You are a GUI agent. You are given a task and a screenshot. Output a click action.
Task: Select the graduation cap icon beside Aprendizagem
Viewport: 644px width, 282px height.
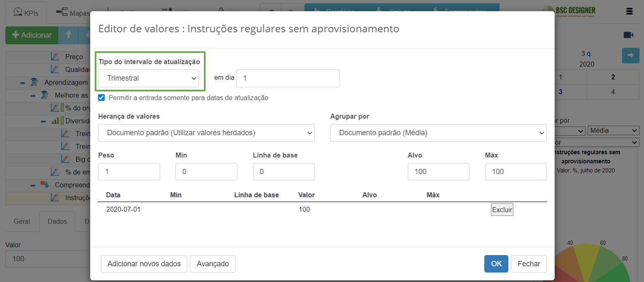coord(34,83)
